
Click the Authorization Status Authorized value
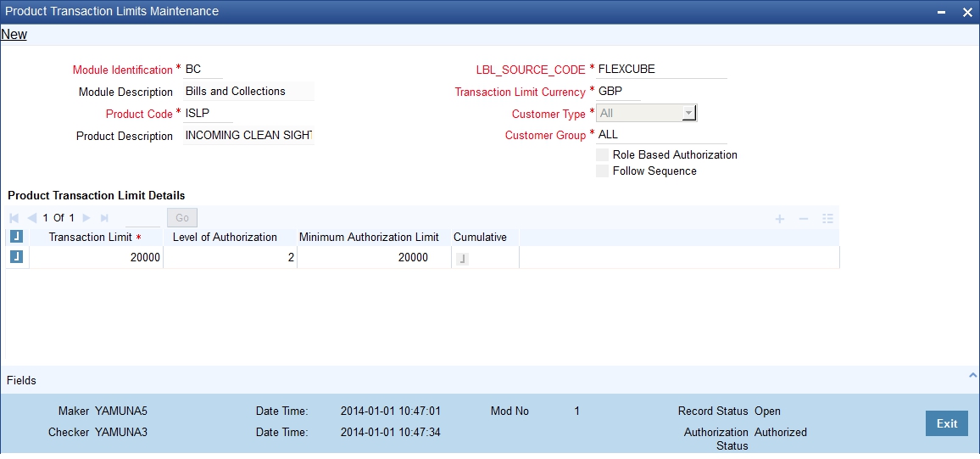(781, 432)
